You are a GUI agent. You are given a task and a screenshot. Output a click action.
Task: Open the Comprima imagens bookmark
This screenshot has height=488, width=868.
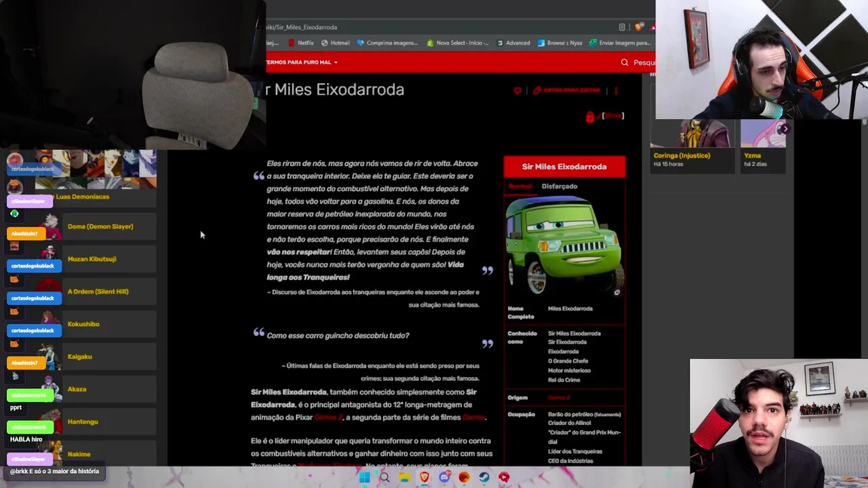[387, 43]
